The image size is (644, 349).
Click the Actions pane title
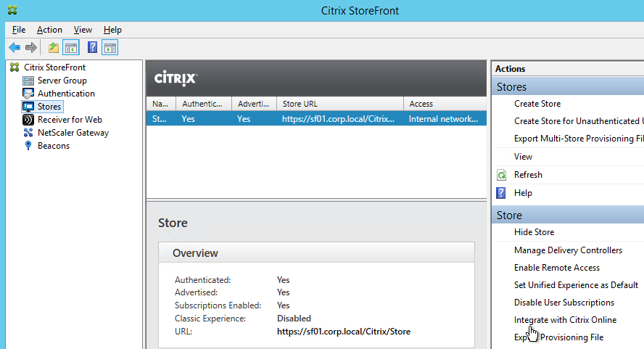pyautogui.click(x=510, y=69)
